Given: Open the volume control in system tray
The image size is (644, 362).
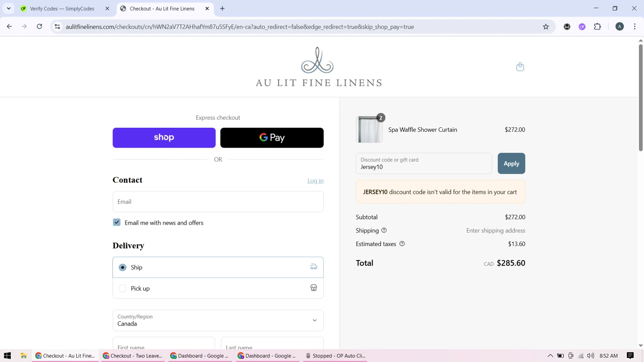Looking at the screenshot, I should pyautogui.click(x=591, y=356).
